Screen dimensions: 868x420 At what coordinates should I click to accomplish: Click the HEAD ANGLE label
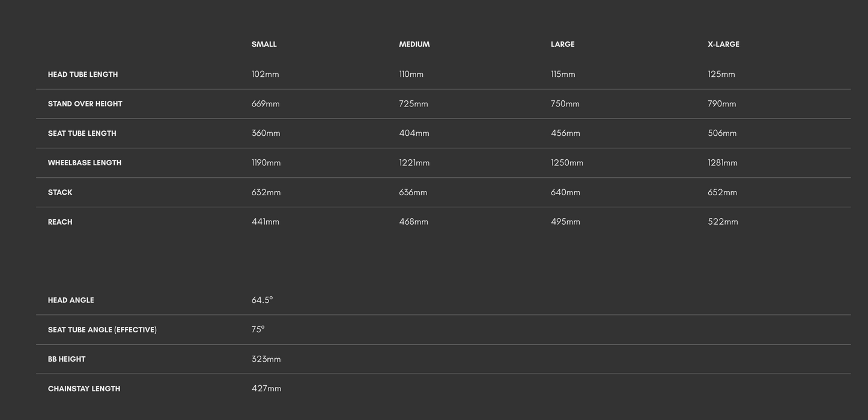tap(71, 300)
